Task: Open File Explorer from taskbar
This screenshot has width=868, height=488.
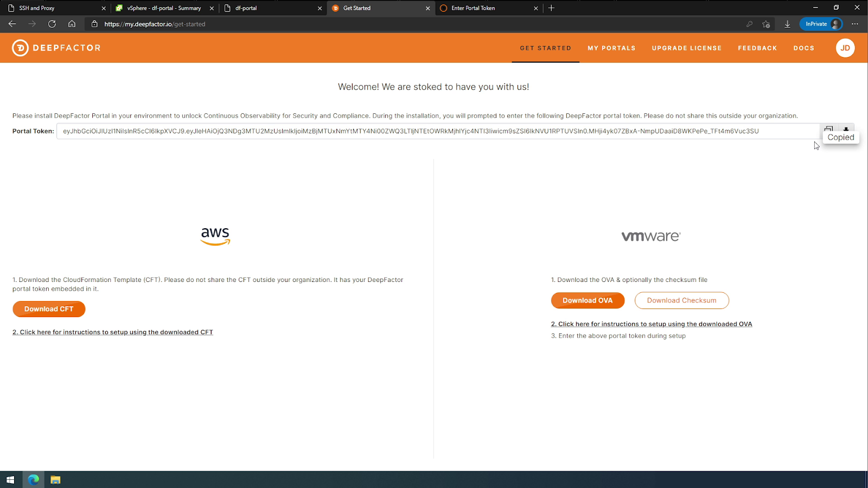Action: [x=55, y=480]
